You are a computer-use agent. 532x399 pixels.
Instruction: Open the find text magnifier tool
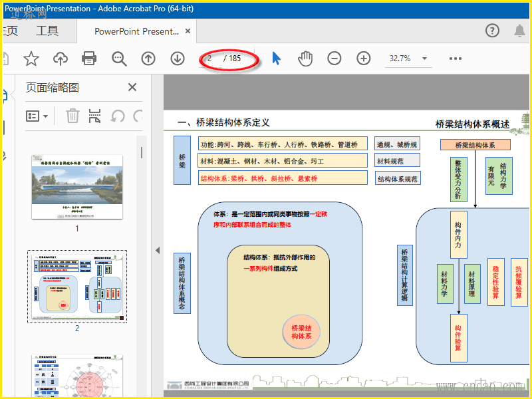click(119, 59)
